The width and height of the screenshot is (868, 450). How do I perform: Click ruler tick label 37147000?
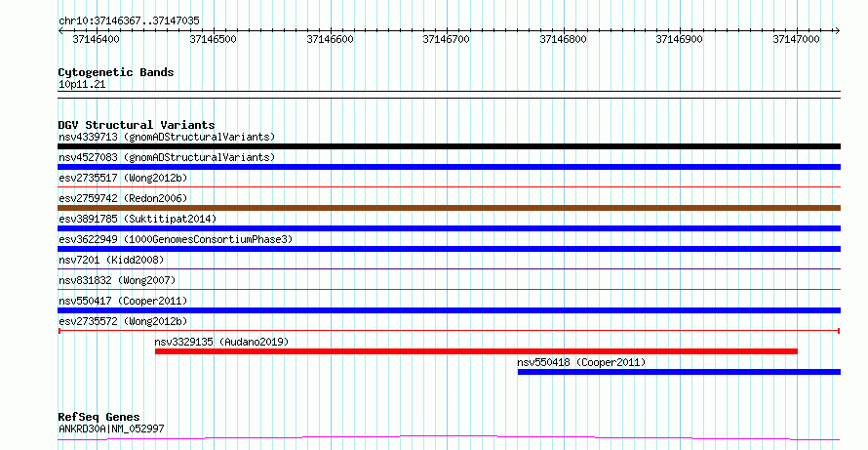[x=796, y=39]
